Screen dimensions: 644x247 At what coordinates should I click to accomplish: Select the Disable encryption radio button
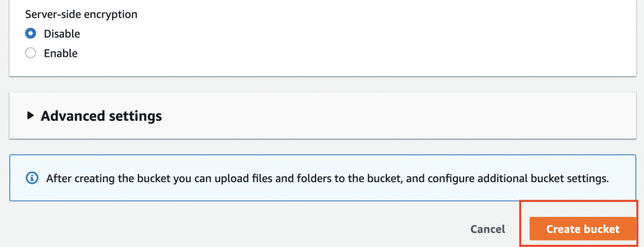click(31, 34)
